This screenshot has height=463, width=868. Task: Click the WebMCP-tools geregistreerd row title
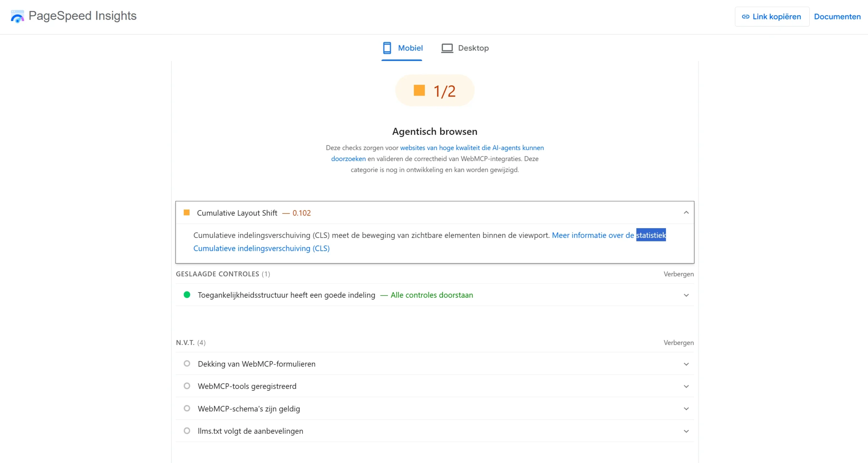[x=247, y=386]
